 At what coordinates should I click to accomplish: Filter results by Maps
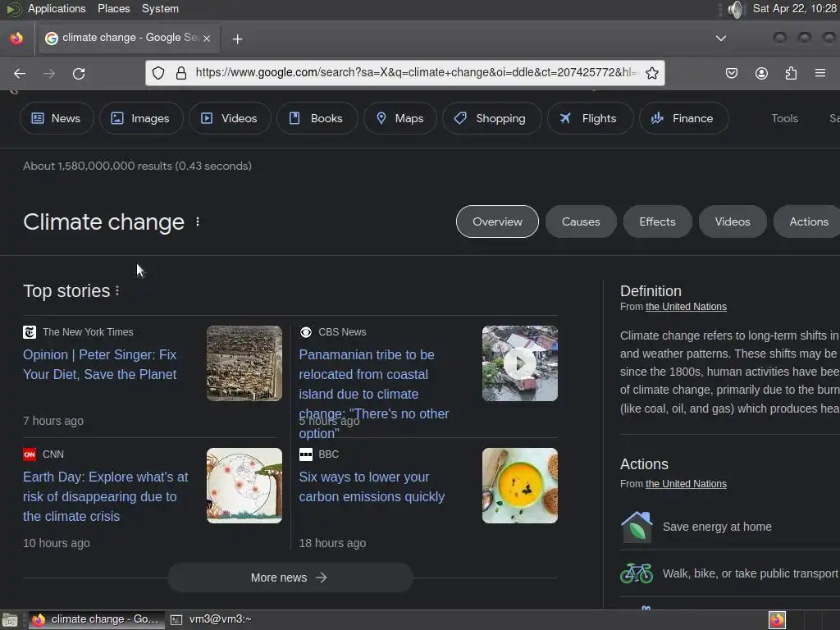click(x=400, y=118)
